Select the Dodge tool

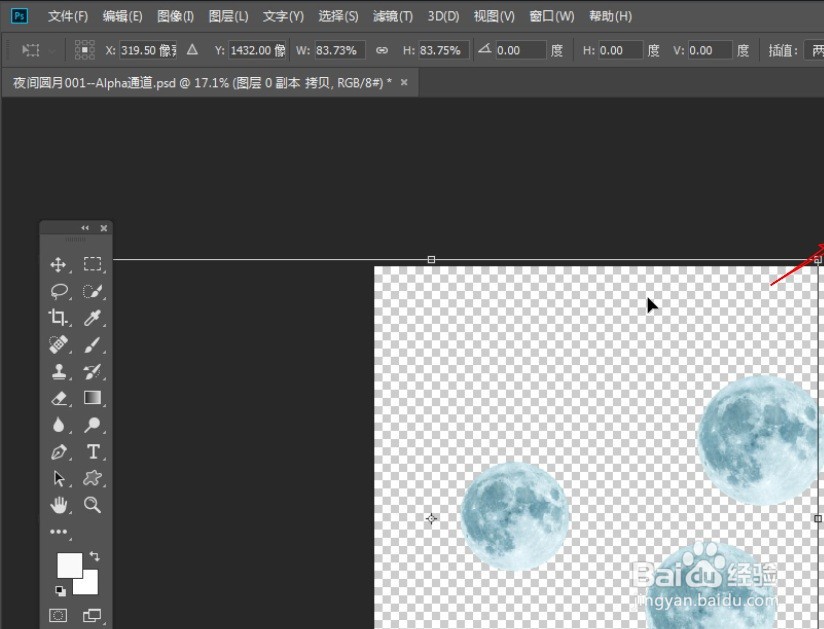click(x=92, y=425)
